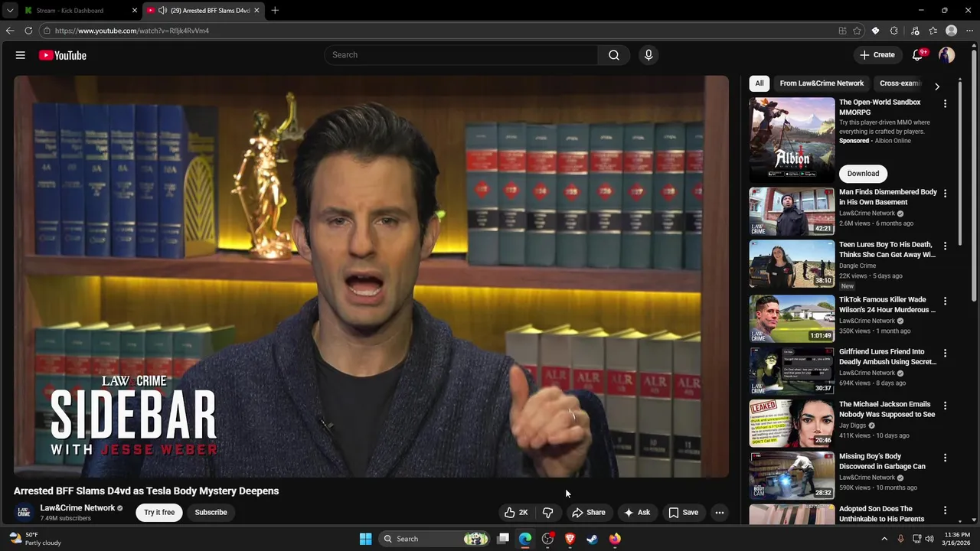Click the magnifier search button
The image size is (980, 551).
pos(614,55)
